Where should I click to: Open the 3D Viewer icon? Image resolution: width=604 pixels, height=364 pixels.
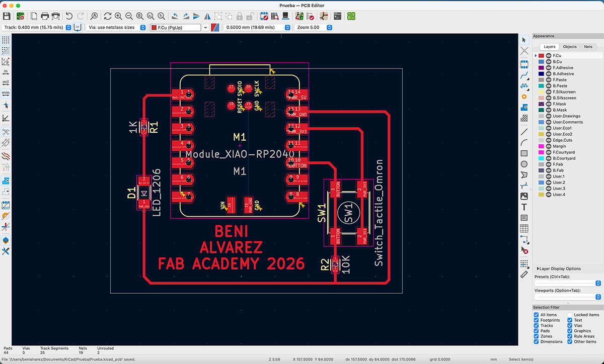(x=285, y=16)
